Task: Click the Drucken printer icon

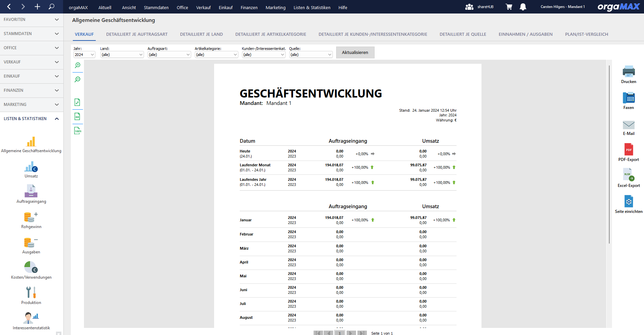Action: click(628, 72)
